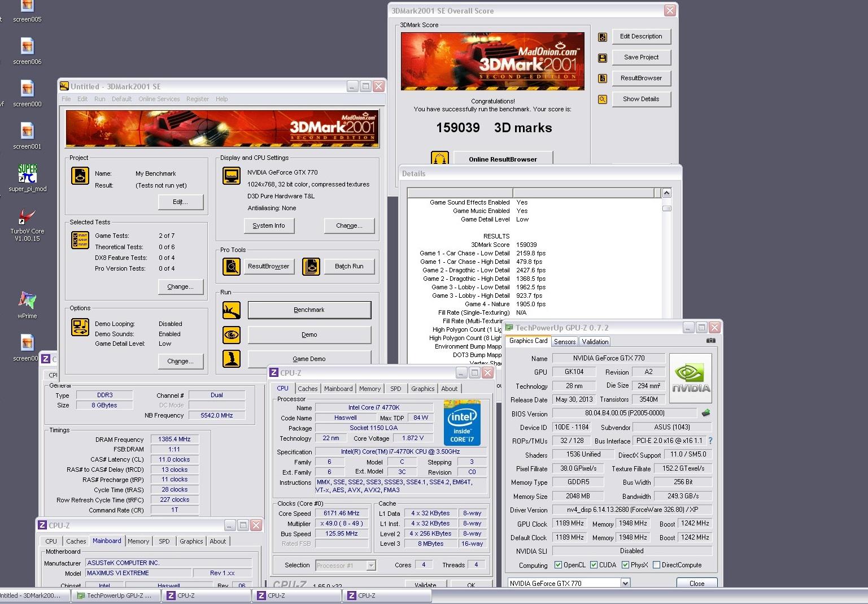Click the Demo eye icon
Image resolution: width=868 pixels, height=604 pixels.
coord(231,334)
